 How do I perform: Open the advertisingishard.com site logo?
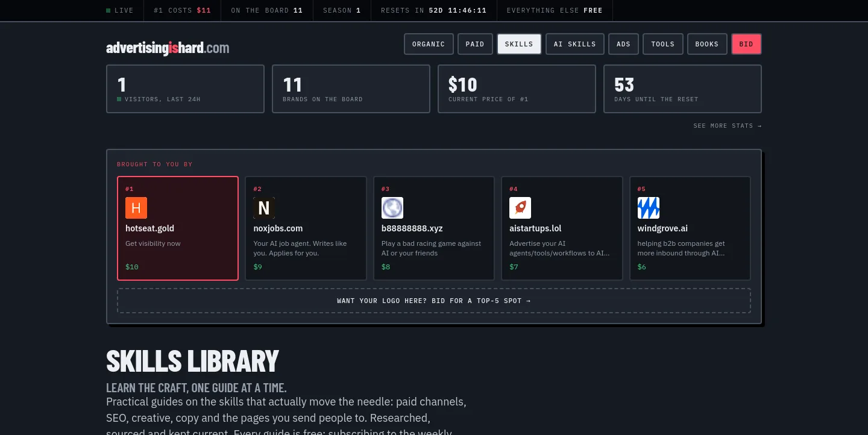(x=168, y=48)
